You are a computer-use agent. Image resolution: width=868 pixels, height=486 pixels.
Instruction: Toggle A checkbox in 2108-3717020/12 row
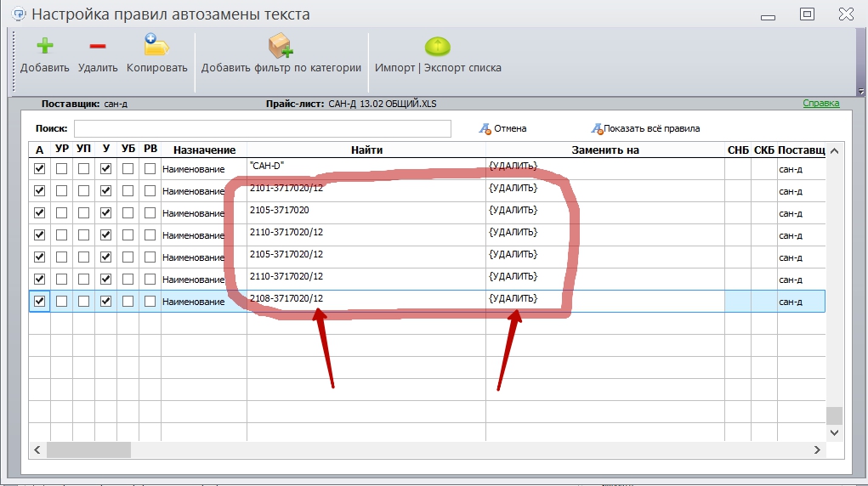(39, 302)
